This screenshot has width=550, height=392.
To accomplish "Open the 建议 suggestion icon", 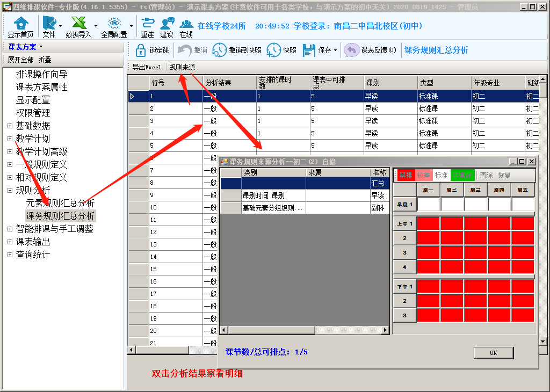I will click(167, 23).
